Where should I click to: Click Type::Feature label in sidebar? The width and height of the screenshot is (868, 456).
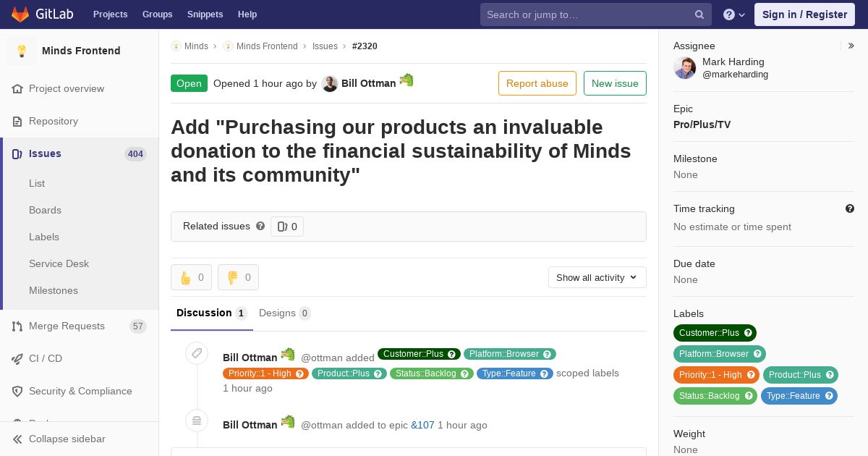pyautogui.click(x=799, y=396)
